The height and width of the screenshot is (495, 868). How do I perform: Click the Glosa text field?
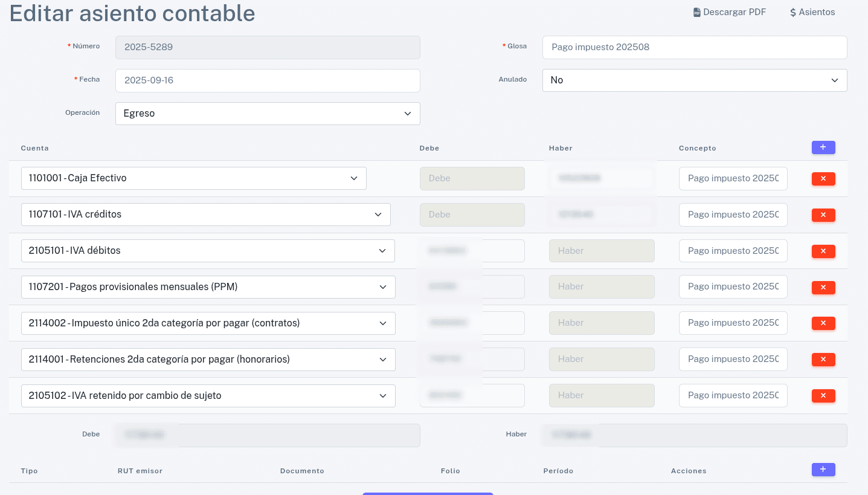pos(694,47)
